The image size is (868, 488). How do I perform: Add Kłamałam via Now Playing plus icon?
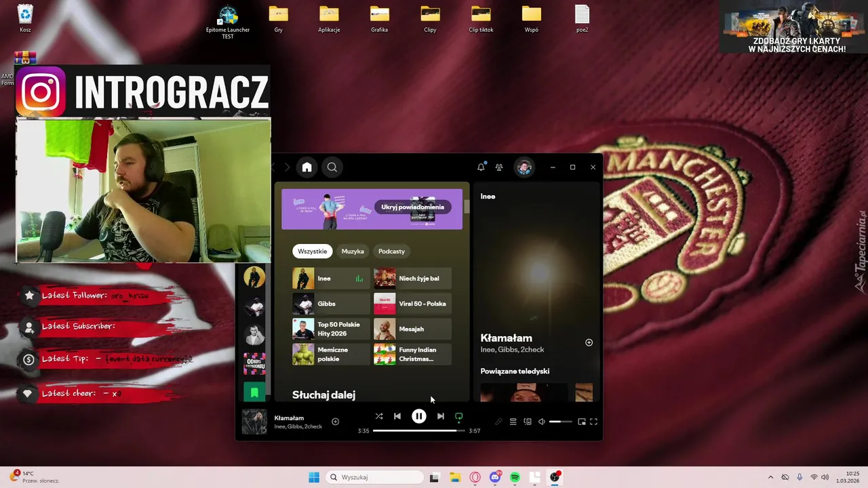589,342
